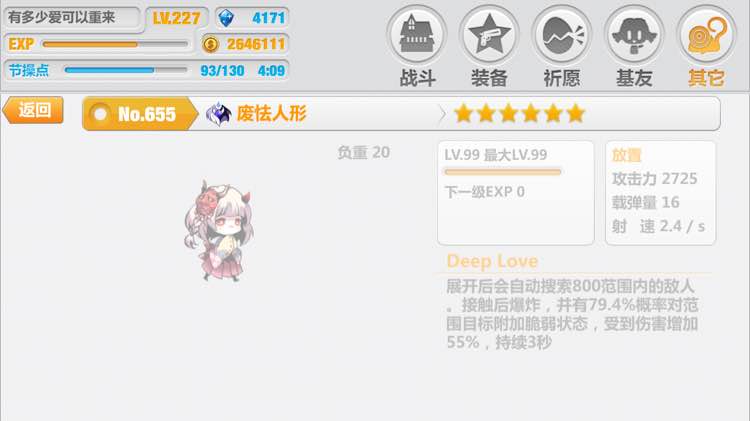Screen dimensions: 750x421
Task: Select the 其它 menu label
Action: tap(706, 78)
